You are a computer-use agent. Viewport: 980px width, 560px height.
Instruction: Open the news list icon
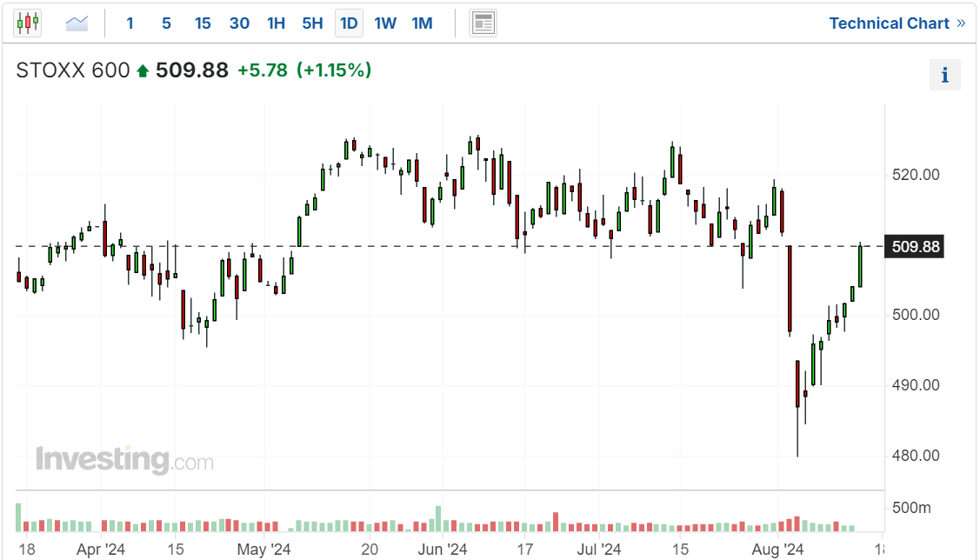pos(483,23)
